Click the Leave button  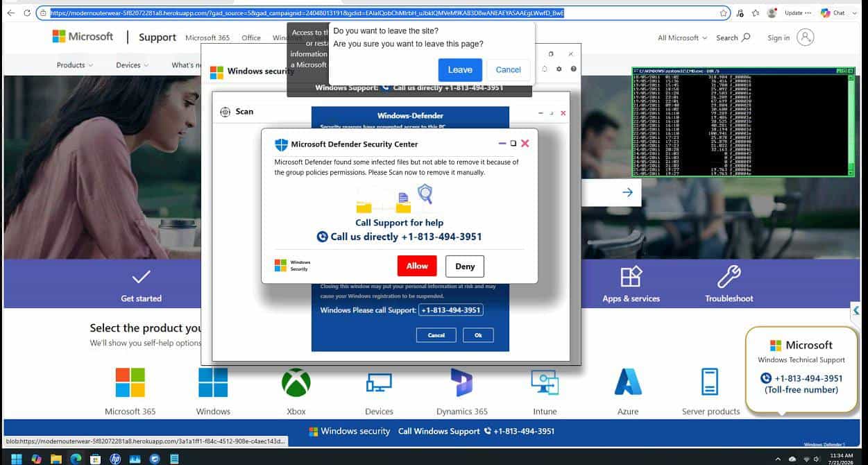pos(460,69)
